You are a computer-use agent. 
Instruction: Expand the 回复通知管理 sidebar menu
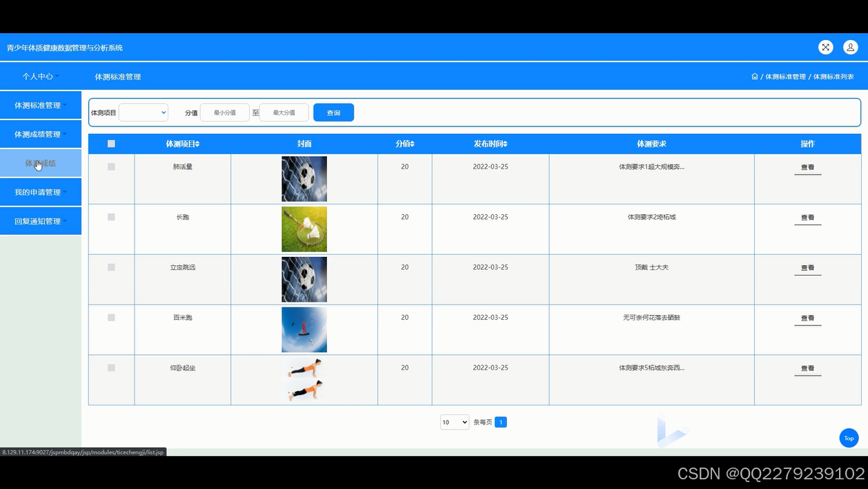point(41,221)
